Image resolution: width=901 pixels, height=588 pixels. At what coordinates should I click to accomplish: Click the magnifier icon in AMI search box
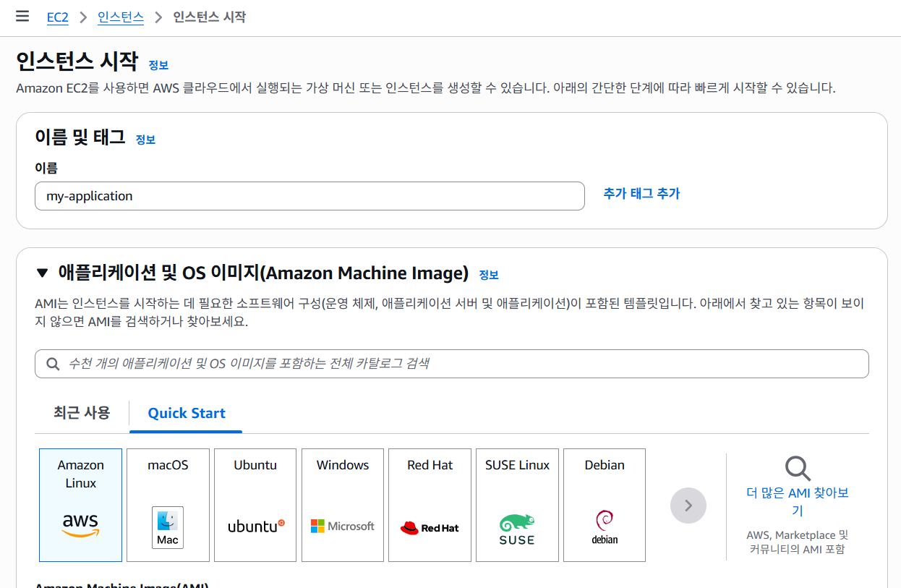click(52, 364)
